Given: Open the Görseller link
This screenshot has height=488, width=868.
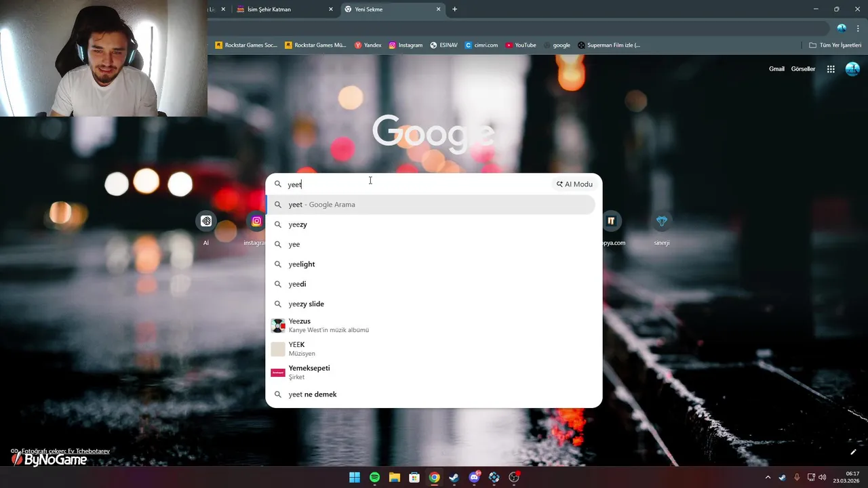Looking at the screenshot, I should click(x=803, y=69).
